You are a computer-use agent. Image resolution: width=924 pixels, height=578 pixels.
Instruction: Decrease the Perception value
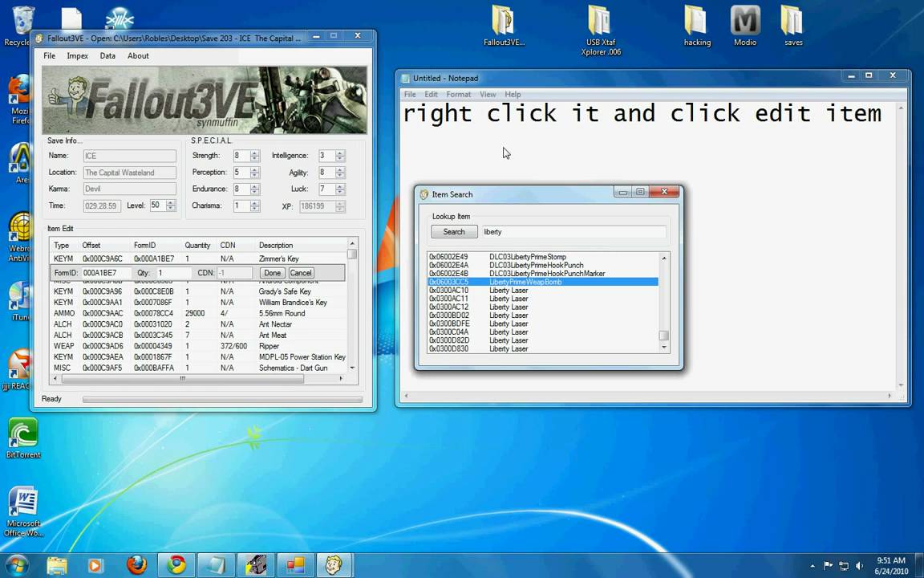tap(254, 176)
